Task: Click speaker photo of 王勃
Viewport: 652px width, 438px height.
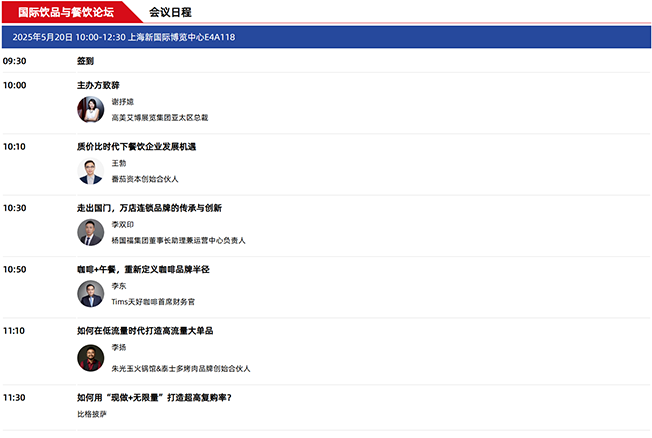Action: pyautogui.click(x=90, y=171)
